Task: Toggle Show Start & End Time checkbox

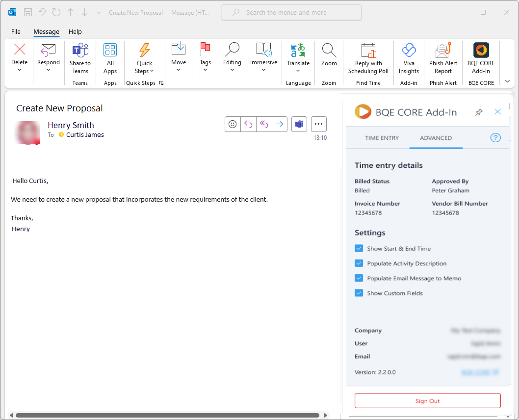Action: pyautogui.click(x=359, y=248)
